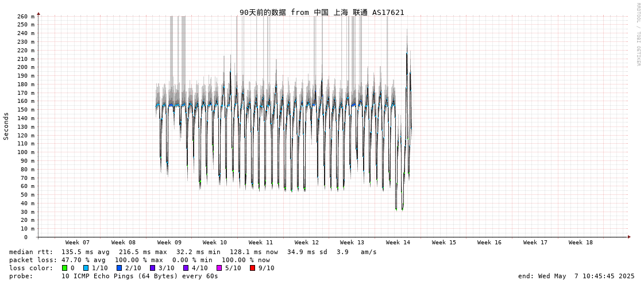Viewport: 644px width, 284px height.
Task: Click the '260 m' y-axis value
Action: pyautogui.click(x=26, y=17)
